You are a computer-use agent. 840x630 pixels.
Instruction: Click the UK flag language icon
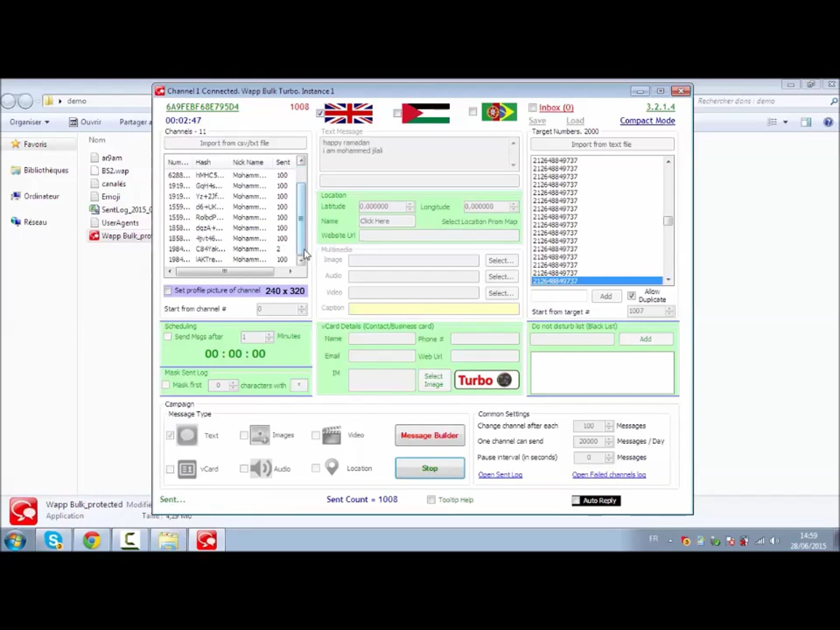[348, 113]
